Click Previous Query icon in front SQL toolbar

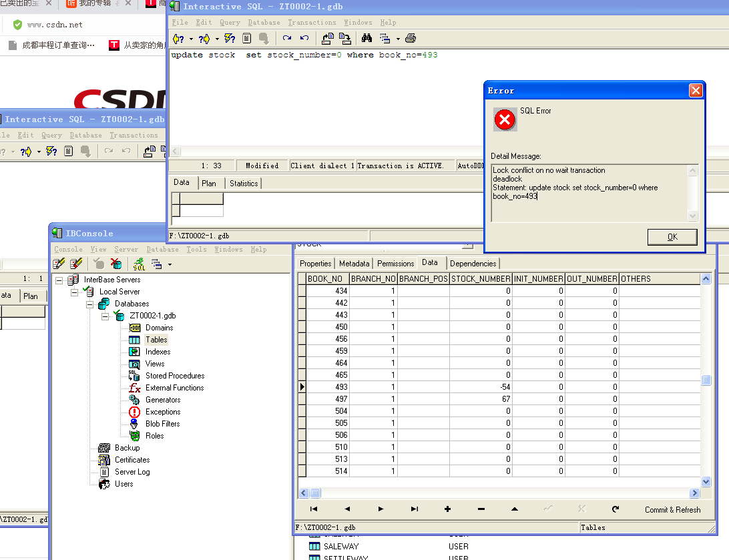point(178,39)
